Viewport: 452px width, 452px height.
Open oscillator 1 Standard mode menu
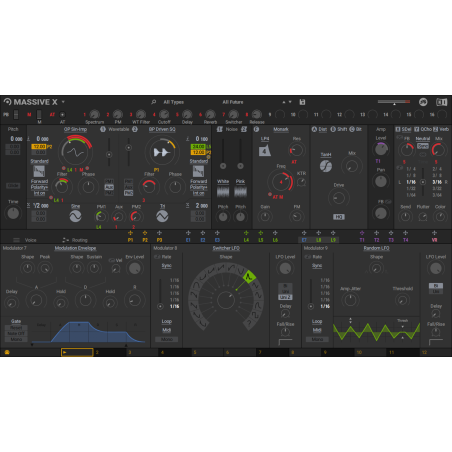[39, 161]
